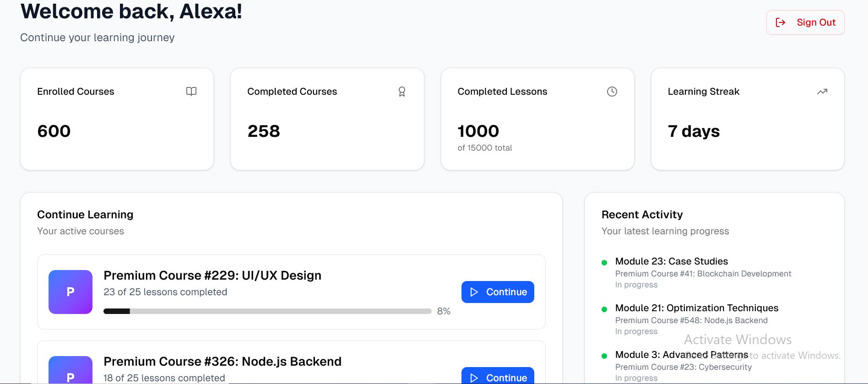Click the Completed Lessons value 1000

(x=478, y=131)
